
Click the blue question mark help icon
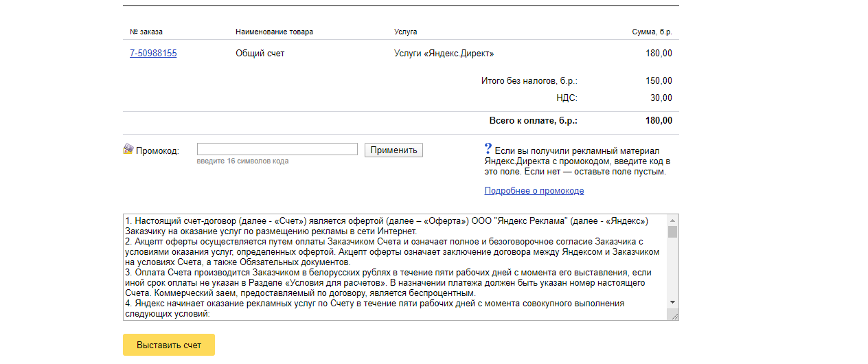pyautogui.click(x=488, y=148)
